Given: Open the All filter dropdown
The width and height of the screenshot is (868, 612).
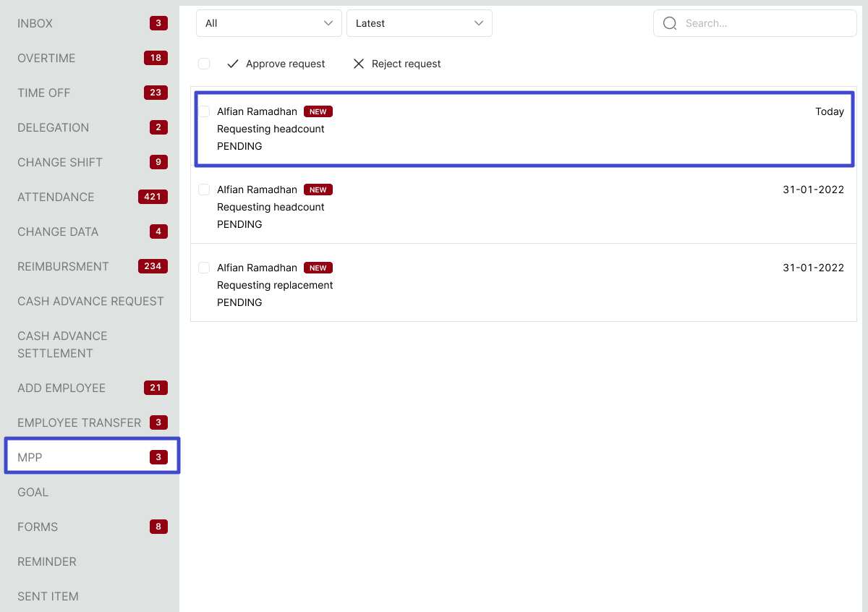Looking at the screenshot, I should click(x=268, y=23).
